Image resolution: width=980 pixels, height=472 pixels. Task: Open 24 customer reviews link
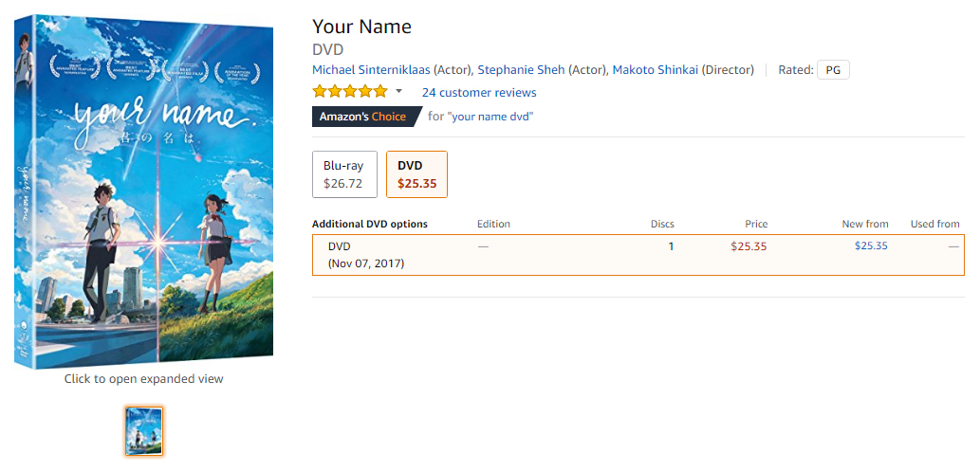479,92
